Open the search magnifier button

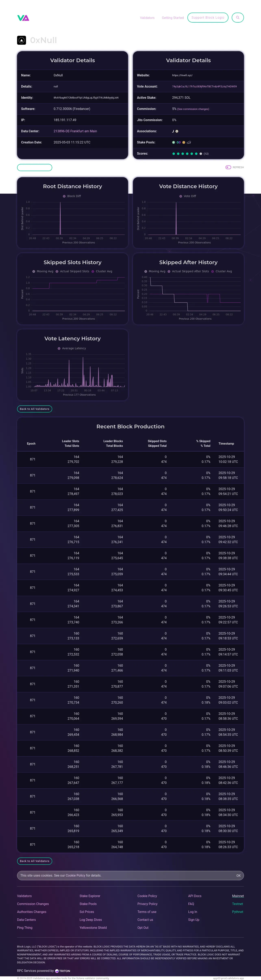click(238, 17)
